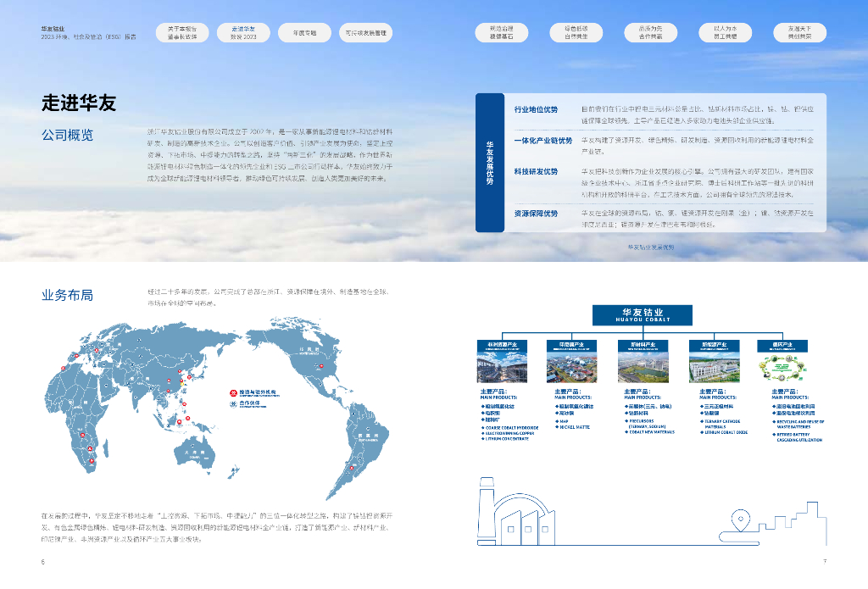Click MAIN PRODUCTS under 循环产业
Image resolution: width=868 pixels, height=589 pixels.
pos(790,397)
